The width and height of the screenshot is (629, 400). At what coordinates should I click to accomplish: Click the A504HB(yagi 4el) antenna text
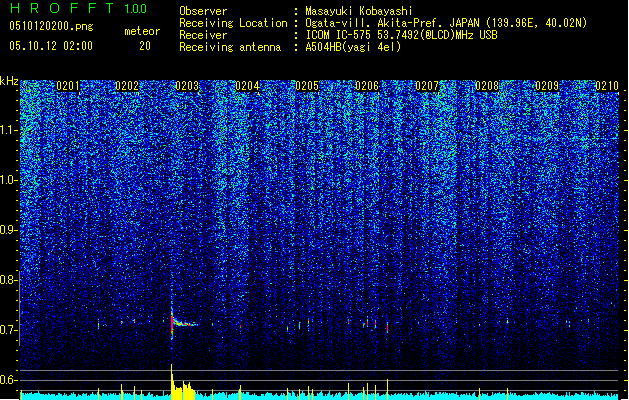click(353, 47)
